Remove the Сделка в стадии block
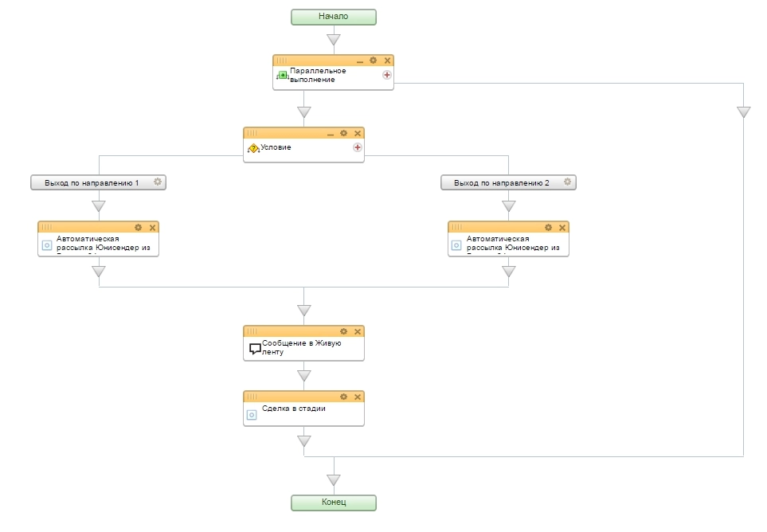 coord(358,396)
